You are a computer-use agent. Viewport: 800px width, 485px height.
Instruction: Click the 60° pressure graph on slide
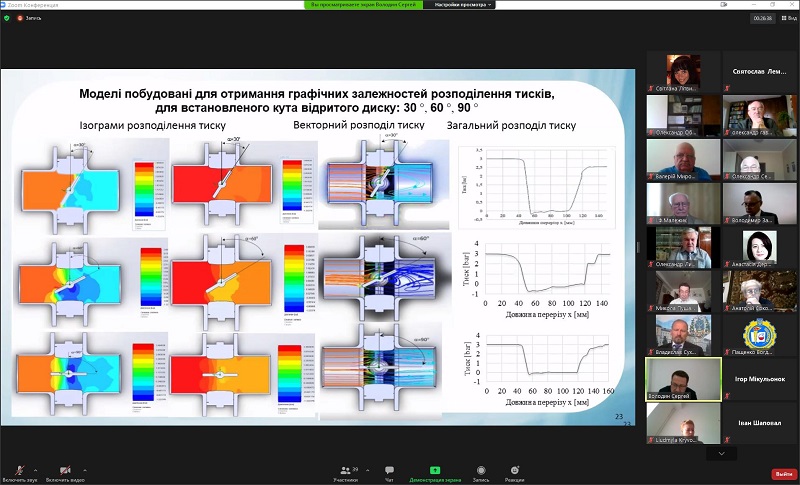coord(536,279)
